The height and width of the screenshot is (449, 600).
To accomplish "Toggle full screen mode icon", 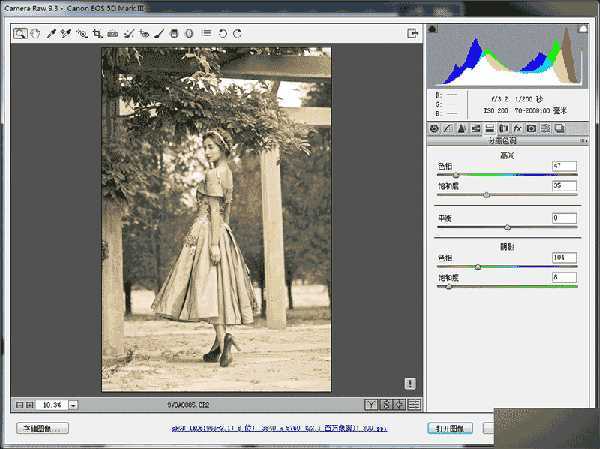I will pyautogui.click(x=412, y=33).
